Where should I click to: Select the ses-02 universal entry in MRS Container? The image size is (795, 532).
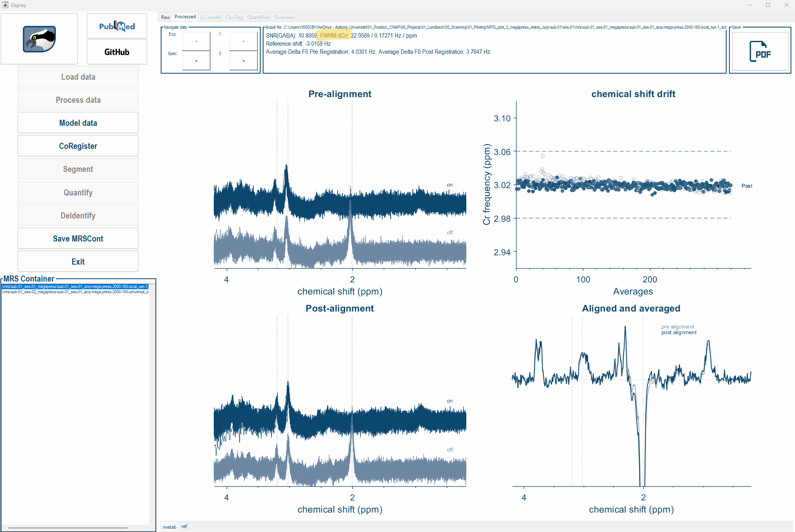(75, 292)
